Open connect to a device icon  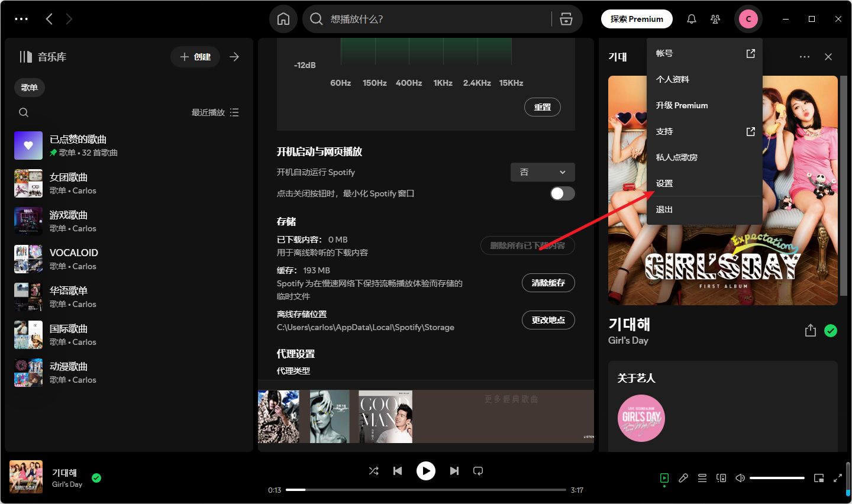pos(721,478)
